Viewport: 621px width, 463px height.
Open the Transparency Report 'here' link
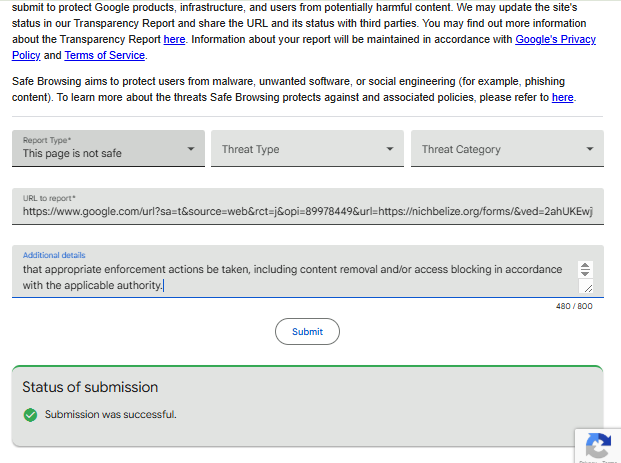tap(174, 39)
